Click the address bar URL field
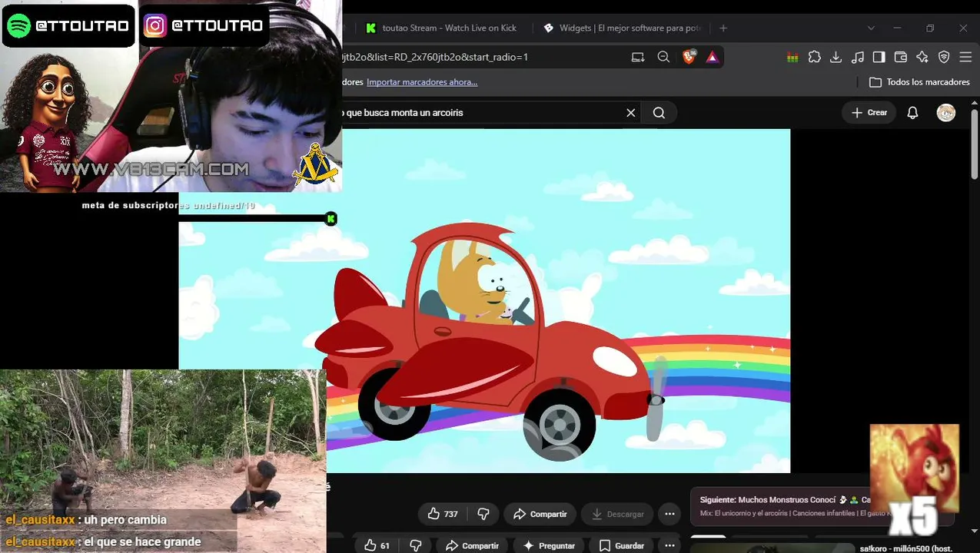The image size is (980, 553). click(483, 57)
